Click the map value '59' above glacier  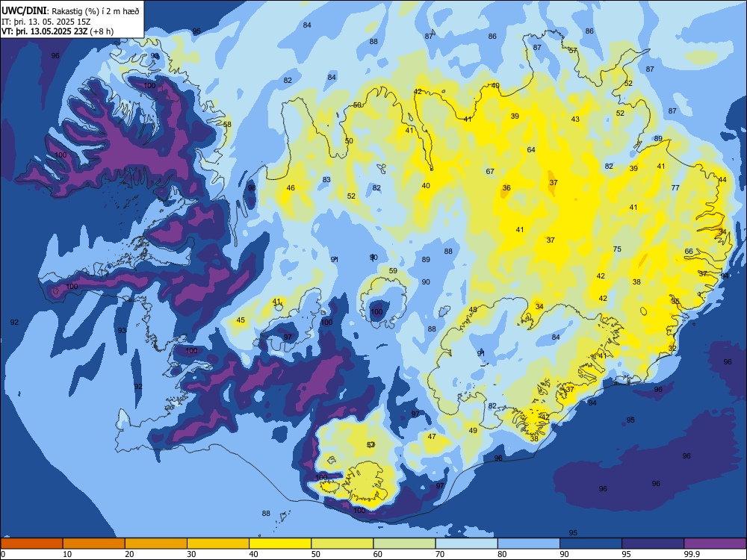pyautogui.click(x=393, y=270)
